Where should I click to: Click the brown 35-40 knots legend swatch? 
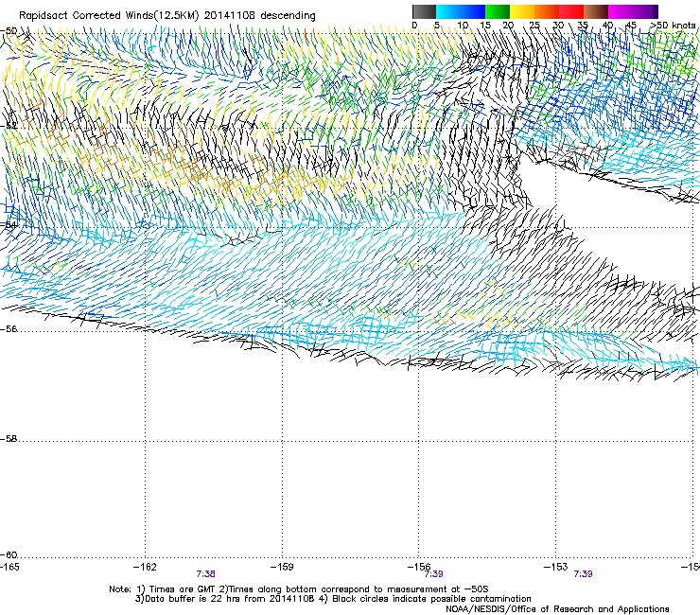pyautogui.click(x=596, y=11)
